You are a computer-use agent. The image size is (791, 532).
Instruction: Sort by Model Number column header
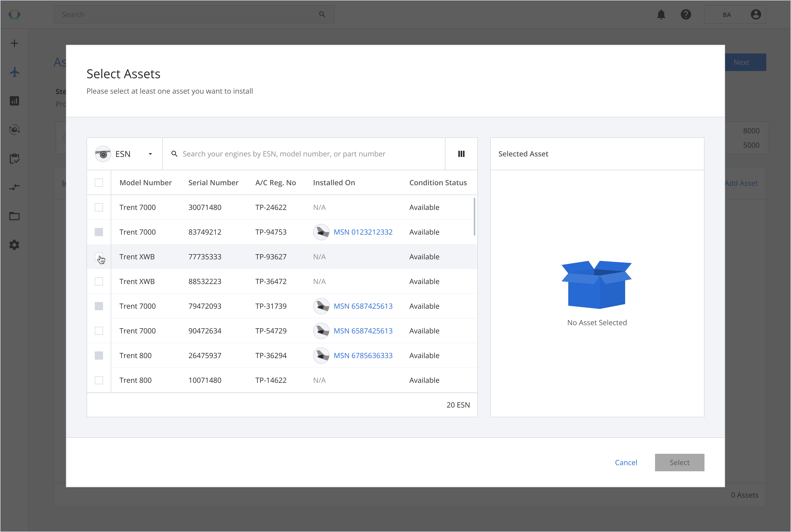point(145,183)
